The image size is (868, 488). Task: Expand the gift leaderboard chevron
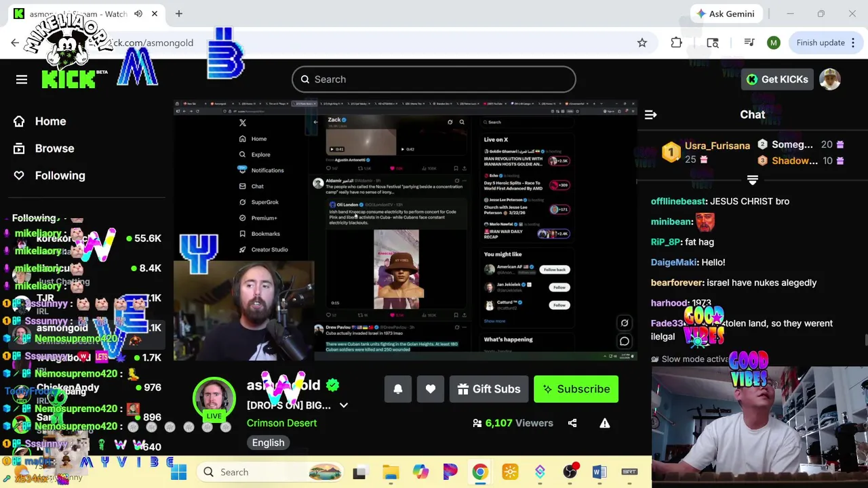752,180
